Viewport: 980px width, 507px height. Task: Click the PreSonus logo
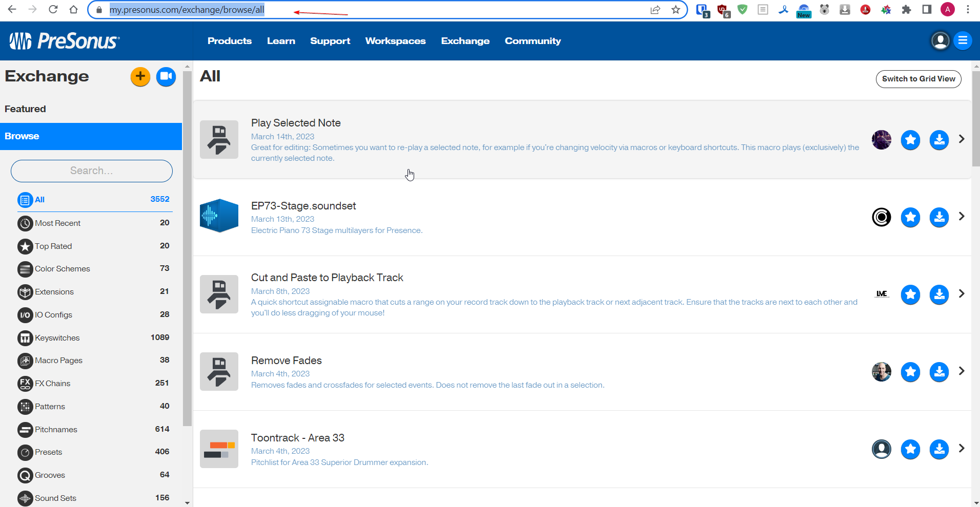click(65, 41)
